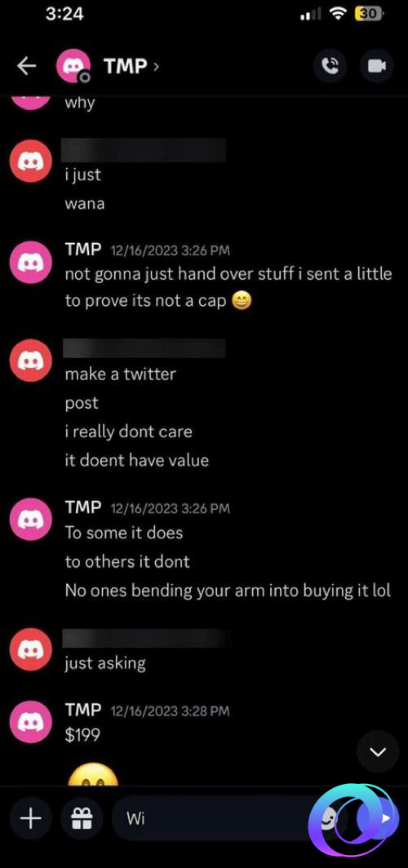Open the gift Nitro icon

pos(82,818)
